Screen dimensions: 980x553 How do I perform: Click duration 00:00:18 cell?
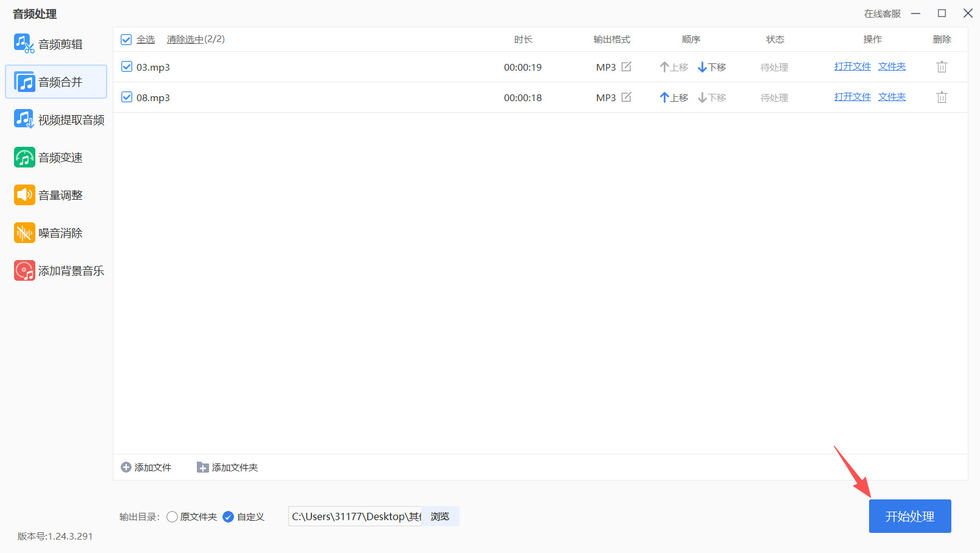523,97
